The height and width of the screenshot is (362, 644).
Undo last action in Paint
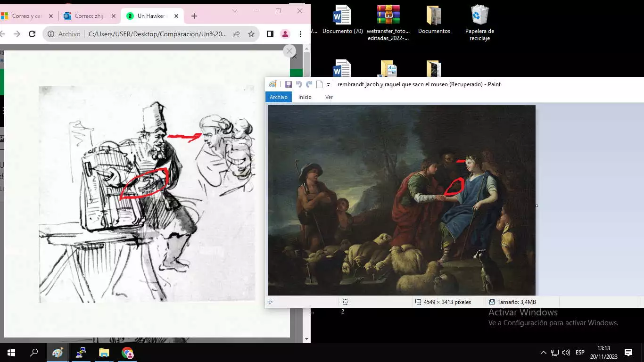298,84
